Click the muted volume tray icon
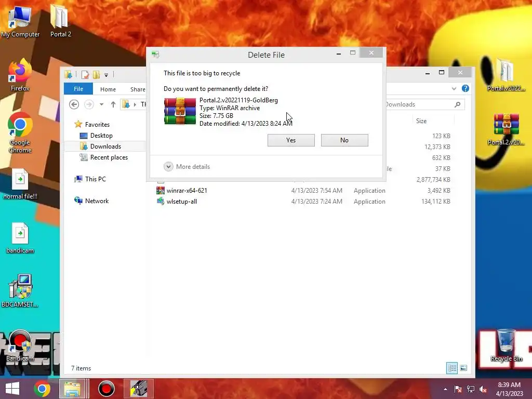532x399 pixels. [x=483, y=389]
